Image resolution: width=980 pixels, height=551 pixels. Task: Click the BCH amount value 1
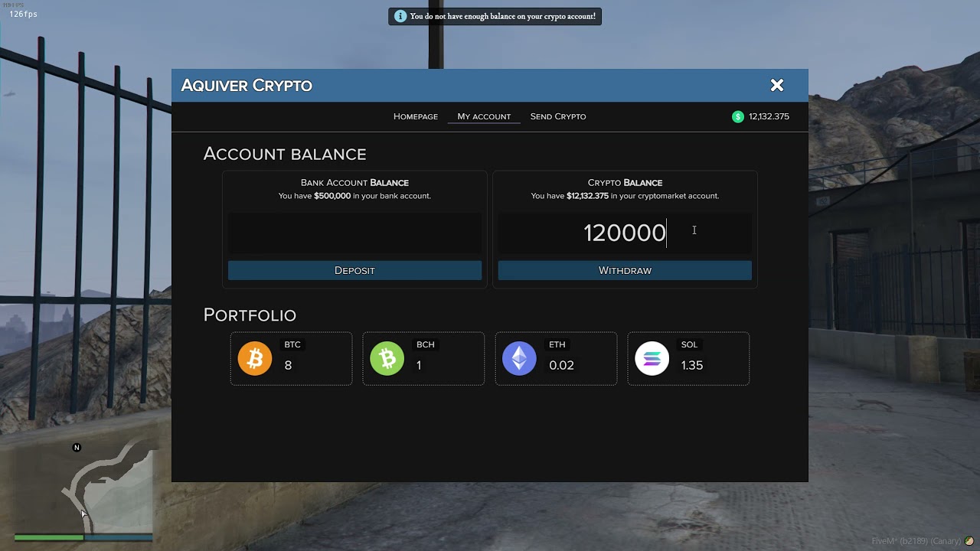pyautogui.click(x=419, y=365)
